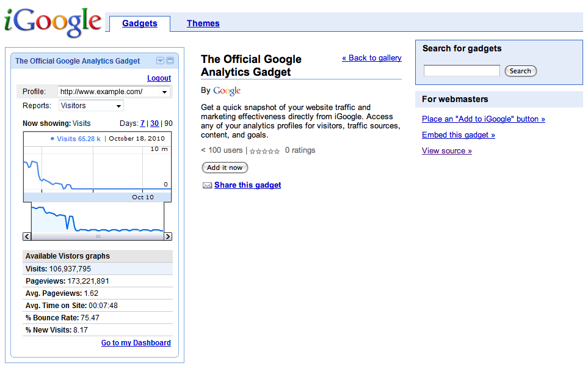Click the Visits 65.28 k legend
588x368 pixels.
click(x=76, y=139)
